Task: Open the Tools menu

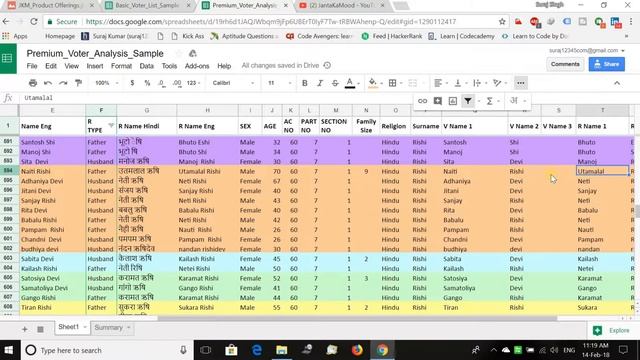Action: [169, 66]
